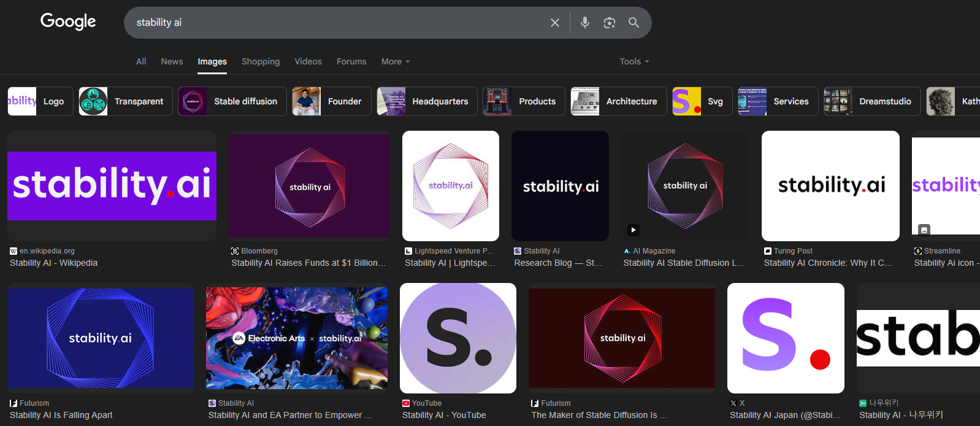Filter images by Logo chip
980x426 pixels.
pos(40,101)
